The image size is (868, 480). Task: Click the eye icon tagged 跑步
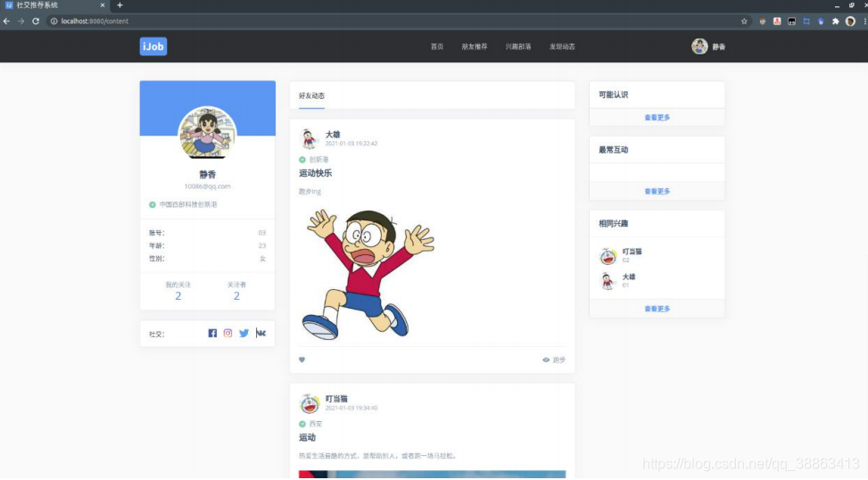tap(546, 360)
